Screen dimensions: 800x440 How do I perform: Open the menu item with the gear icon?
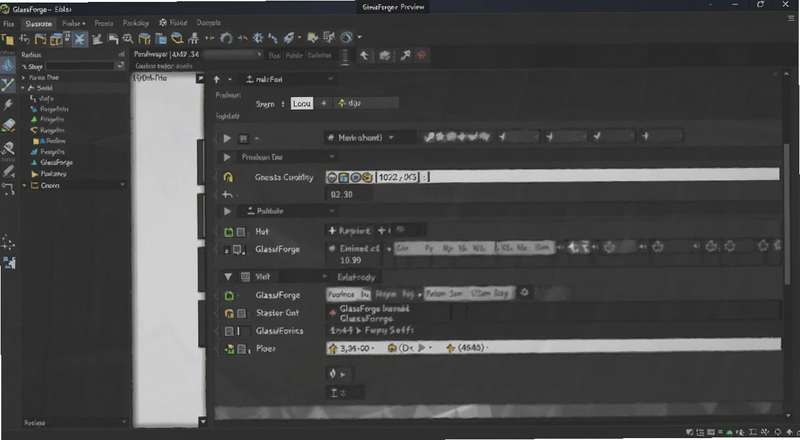(x=173, y=23)
